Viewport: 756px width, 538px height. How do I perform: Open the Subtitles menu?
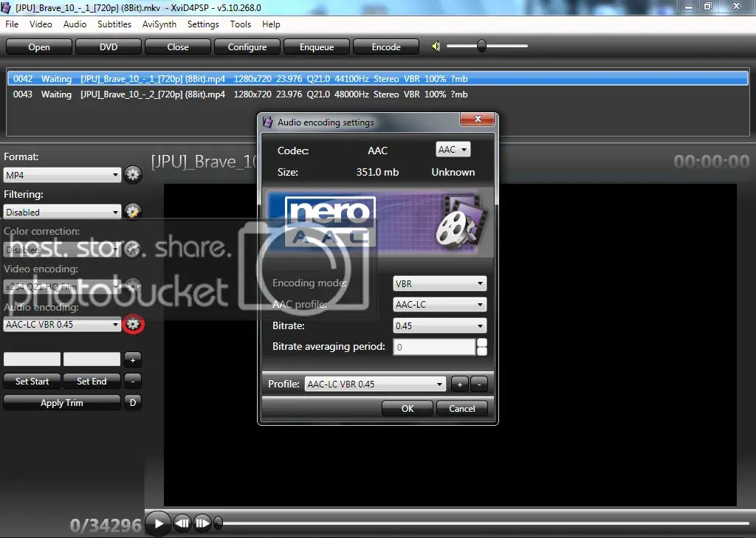click(114, 24)
